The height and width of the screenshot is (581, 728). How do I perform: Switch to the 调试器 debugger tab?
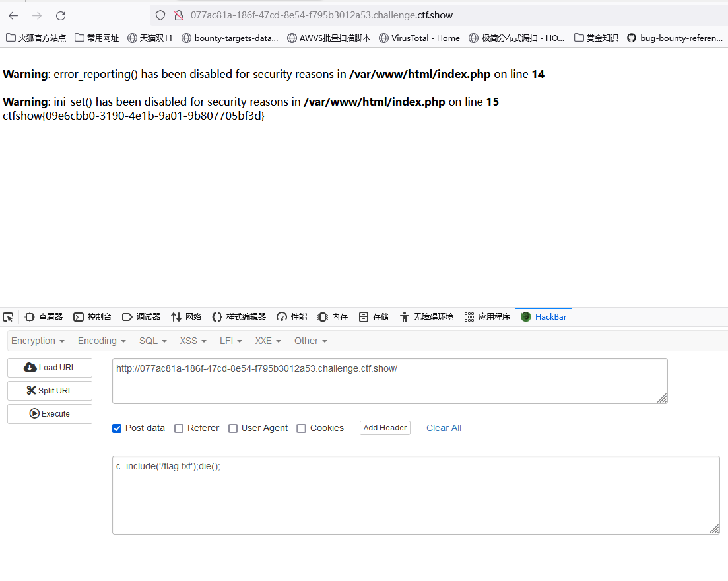click(141, 317)
